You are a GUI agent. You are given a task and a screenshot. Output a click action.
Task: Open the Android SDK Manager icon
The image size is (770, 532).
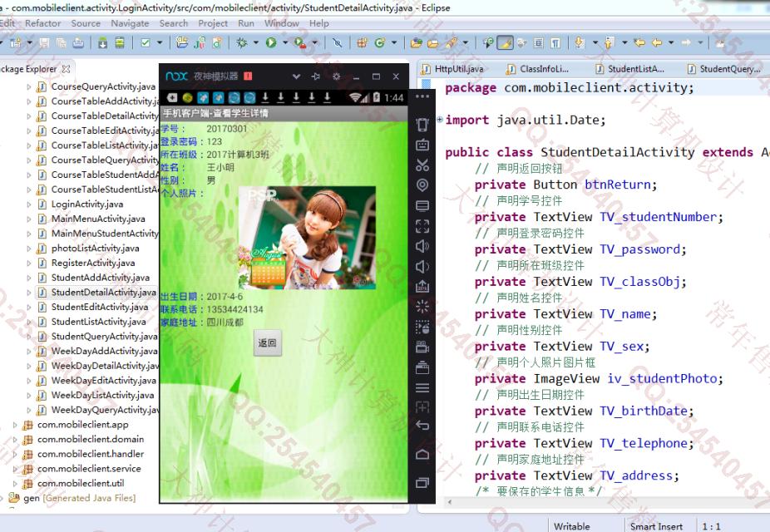coord(102,43)
